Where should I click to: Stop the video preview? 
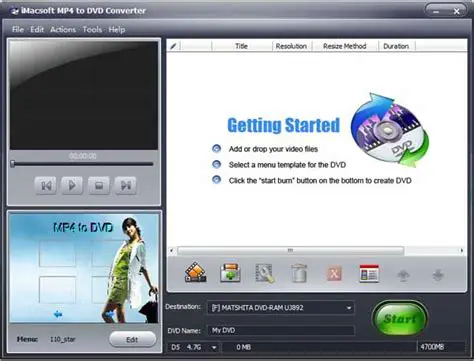click(x=99, y=185)
